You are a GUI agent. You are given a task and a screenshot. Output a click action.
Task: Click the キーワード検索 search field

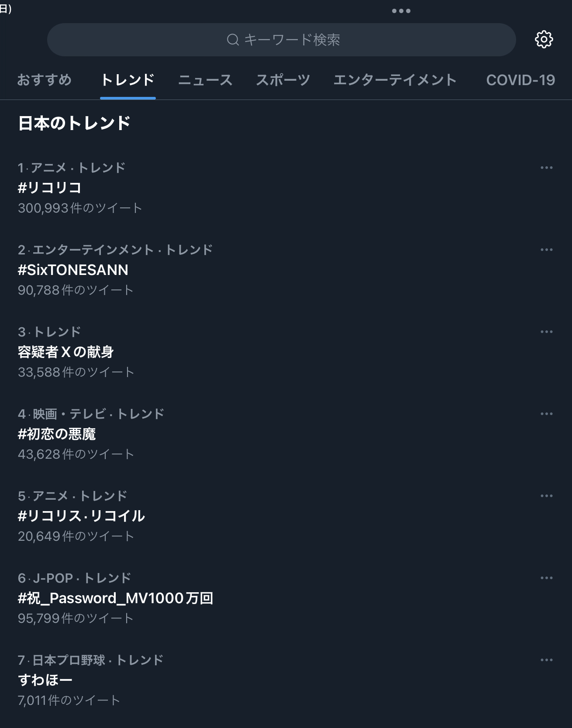coord(282,40)
